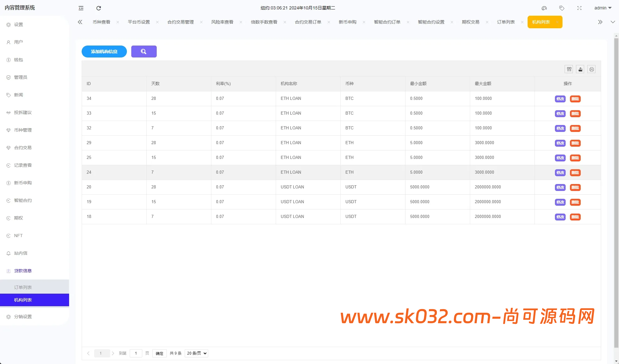Switch to the 期权交易 tab
The image size is (619, 364).
click(x=470, y=22)
